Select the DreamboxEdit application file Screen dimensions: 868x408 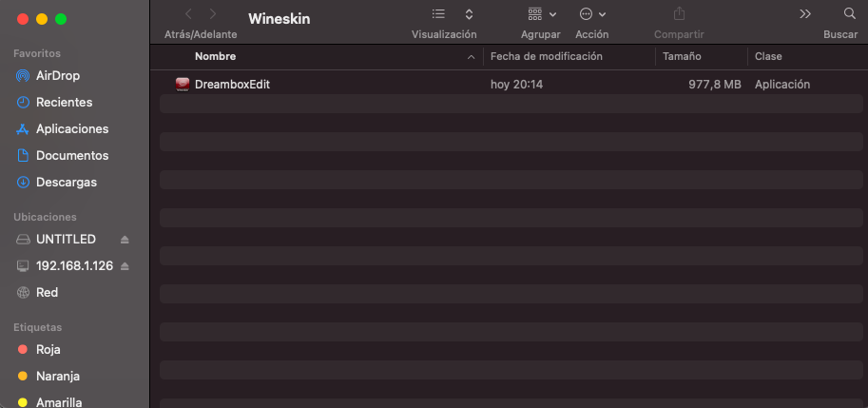(x=232, y=85)
